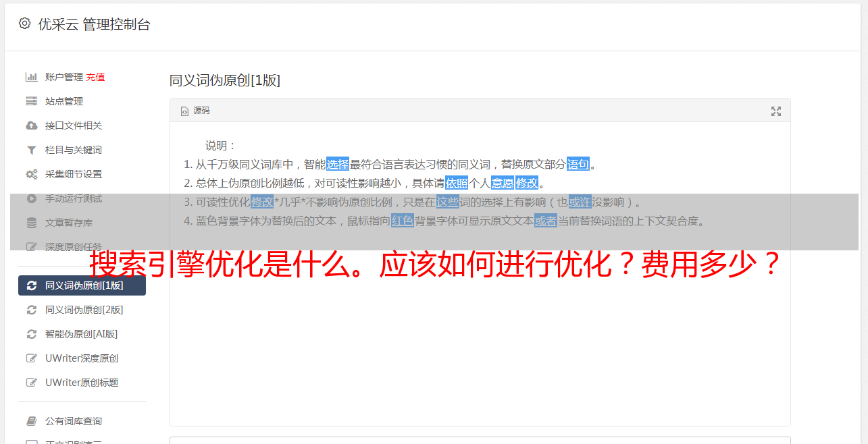Open UWriter原创标题 in the sidebar
This screenshot has height=444, width=868.
82,383
